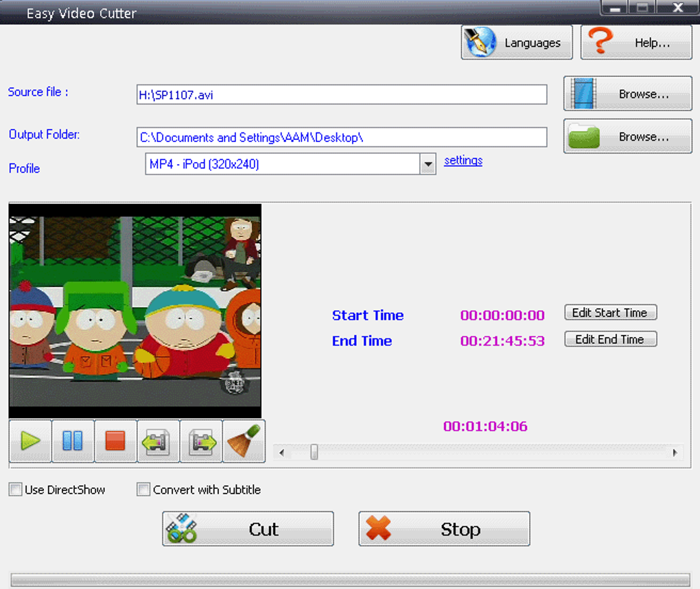The height and width of the screenshot is (589, 700).
Task: Mark the start point with the left-arrow film icon
Action: pos(158,441)
